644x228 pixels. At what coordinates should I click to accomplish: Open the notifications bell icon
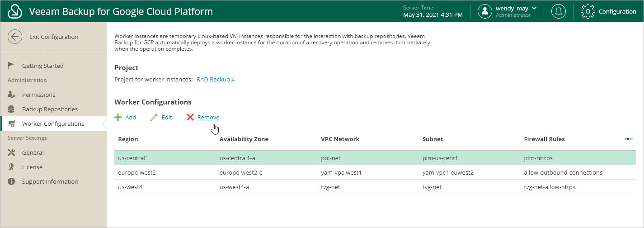tap(559, 11)
